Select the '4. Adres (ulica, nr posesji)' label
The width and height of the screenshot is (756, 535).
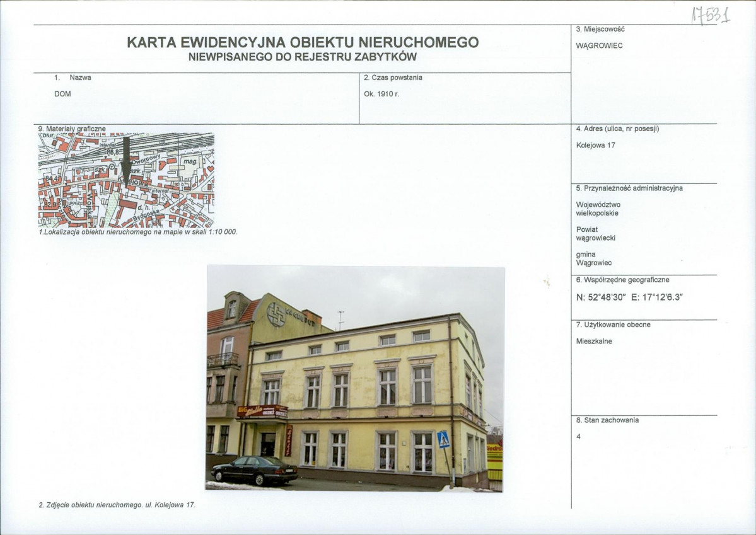tap(618, 129)
